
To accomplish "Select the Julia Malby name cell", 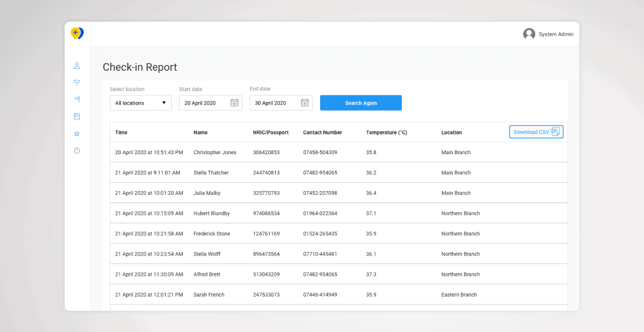I will click(207, 193).
